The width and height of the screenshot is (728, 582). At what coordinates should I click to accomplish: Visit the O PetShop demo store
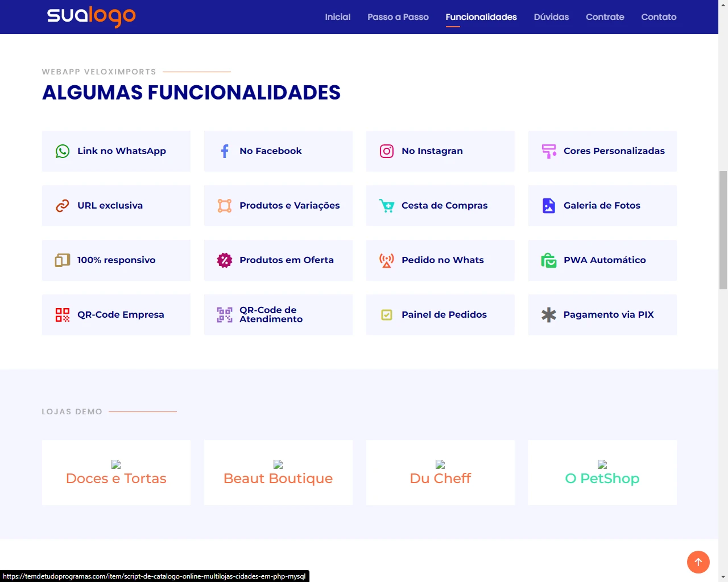pyautogui.click(x=602, y=478)
